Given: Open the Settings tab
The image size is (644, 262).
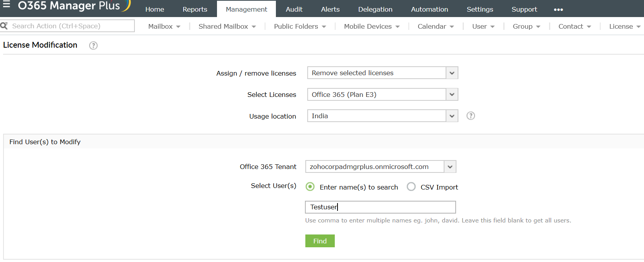Looking at the screenshot, I should click(x=480, y=9).
